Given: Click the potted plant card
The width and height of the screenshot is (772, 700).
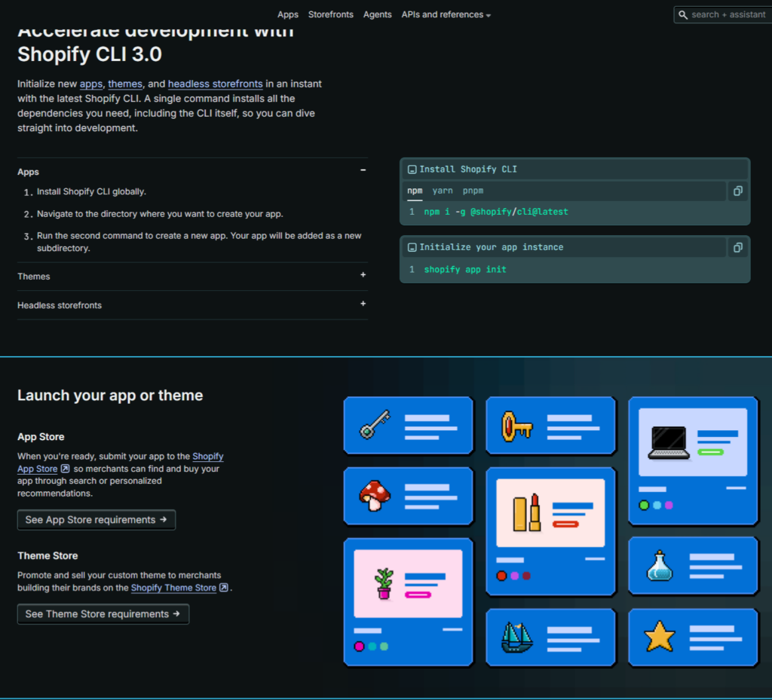Looking at the screenshot, I should tap(408, 602).
